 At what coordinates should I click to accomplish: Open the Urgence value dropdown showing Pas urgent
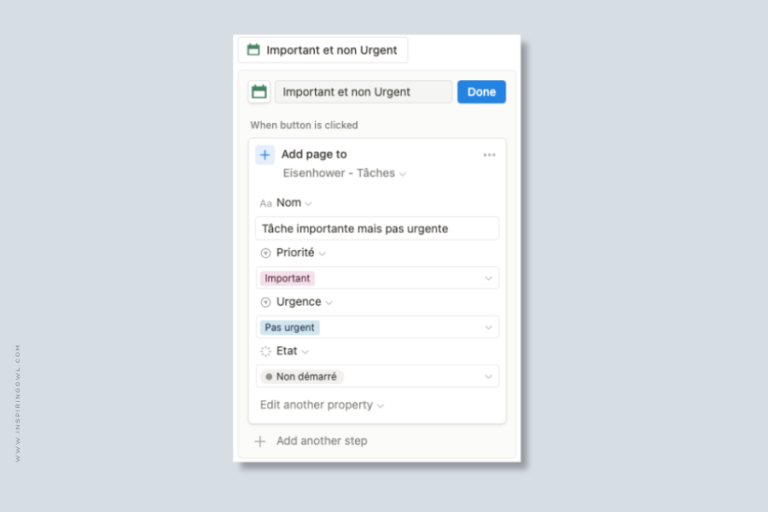pos(377,327)
